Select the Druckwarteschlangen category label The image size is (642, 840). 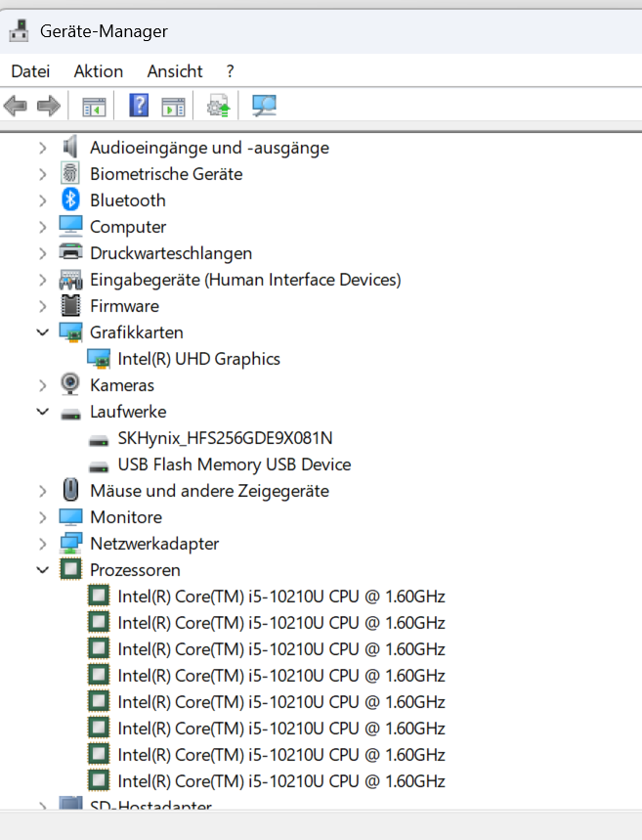[x=171, y=253]
